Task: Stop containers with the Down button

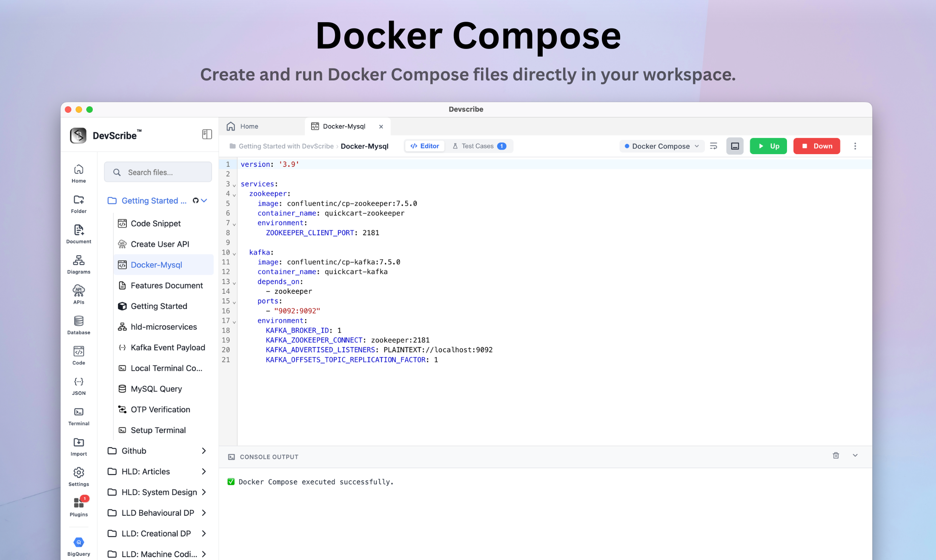Action: [x=816, y=146]
